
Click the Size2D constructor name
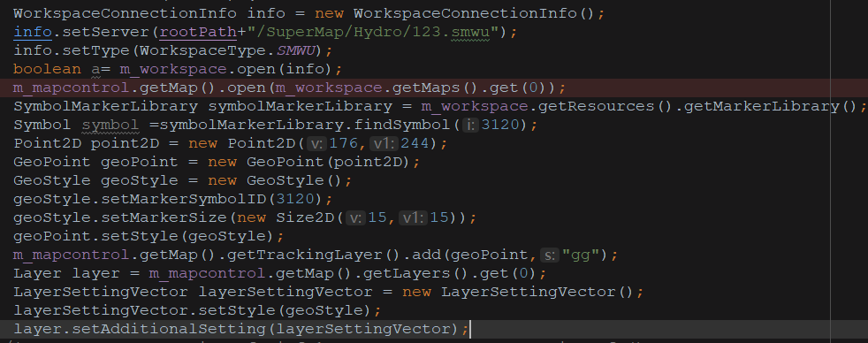tap(305, 217)
